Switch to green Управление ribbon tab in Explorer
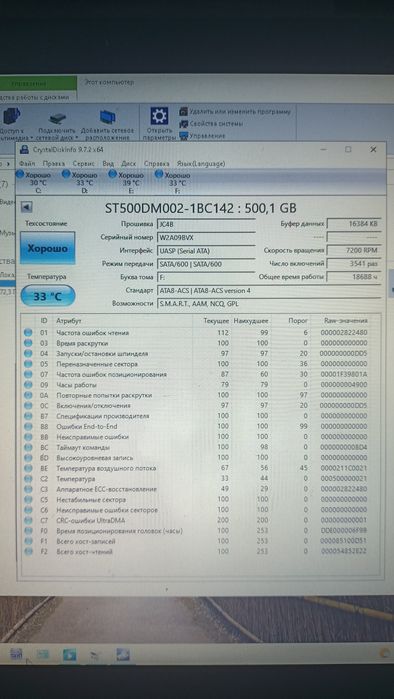Image resolution: width=394 pixels, height=699 pixels. click(x=38, y=83)
